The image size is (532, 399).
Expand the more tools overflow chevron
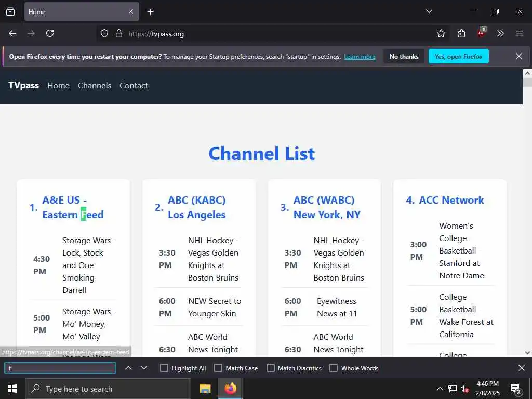pos(500,33)
